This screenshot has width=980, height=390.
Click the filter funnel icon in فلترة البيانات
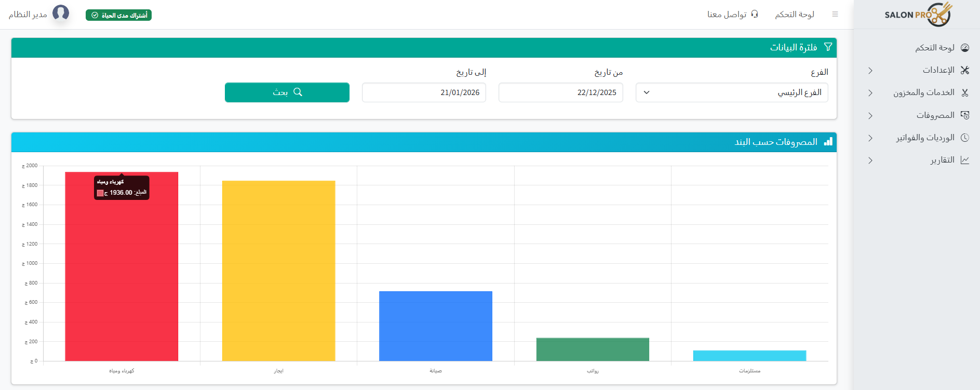point(828,47)
